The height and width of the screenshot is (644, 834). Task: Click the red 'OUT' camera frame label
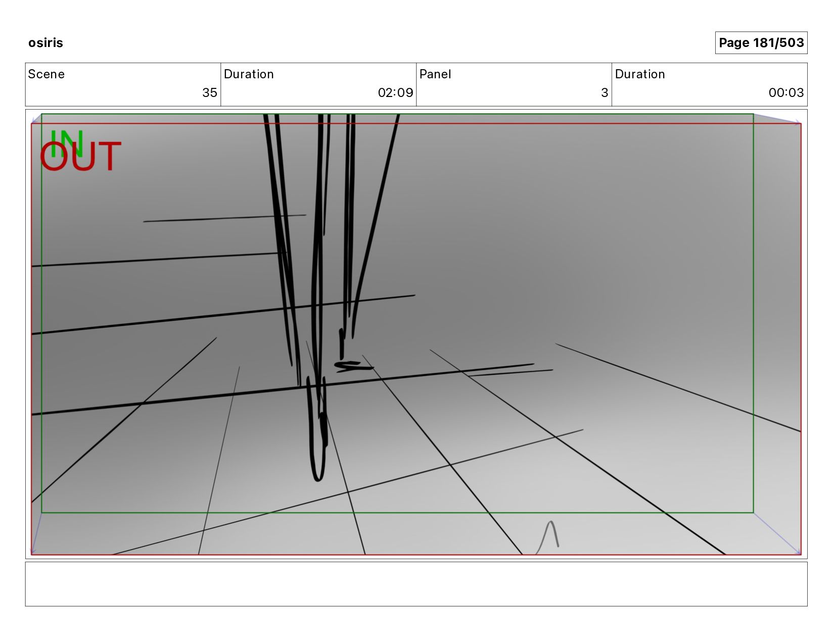point(80,156)
